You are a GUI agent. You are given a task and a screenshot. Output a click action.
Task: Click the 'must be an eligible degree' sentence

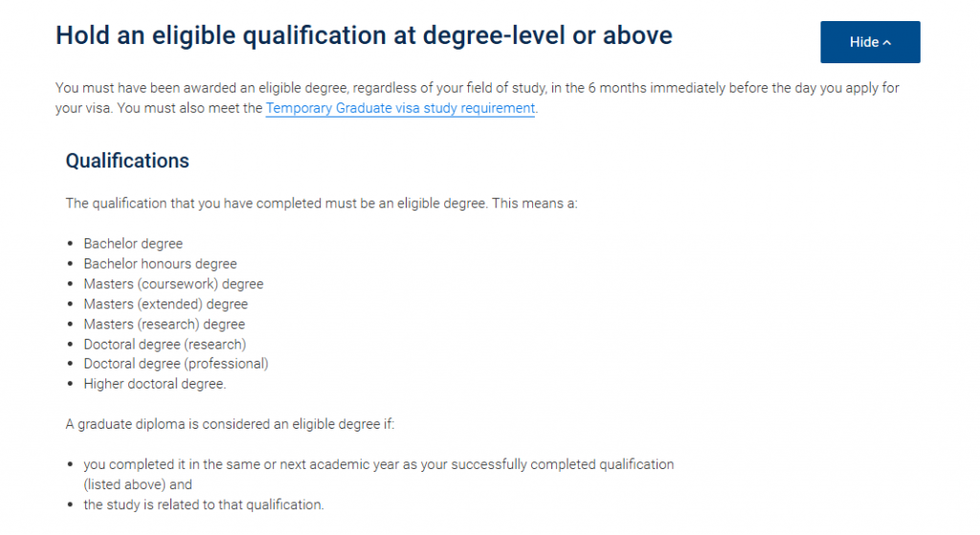click(x=322, y=203)
